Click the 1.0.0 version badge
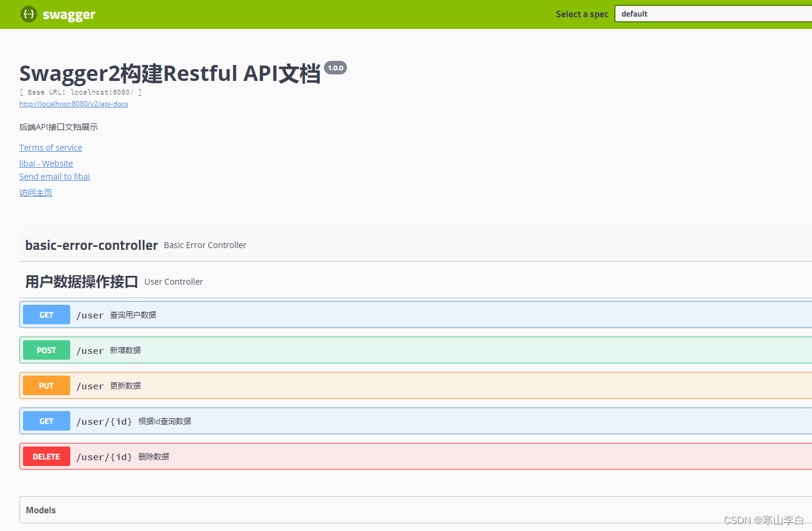 pos(335,68)
